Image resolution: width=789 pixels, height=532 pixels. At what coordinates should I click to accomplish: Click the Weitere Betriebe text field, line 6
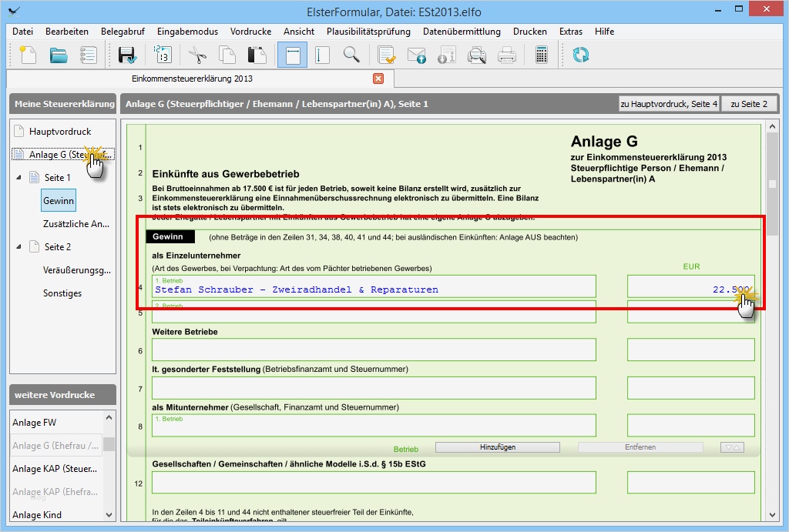tap(374, 350)
